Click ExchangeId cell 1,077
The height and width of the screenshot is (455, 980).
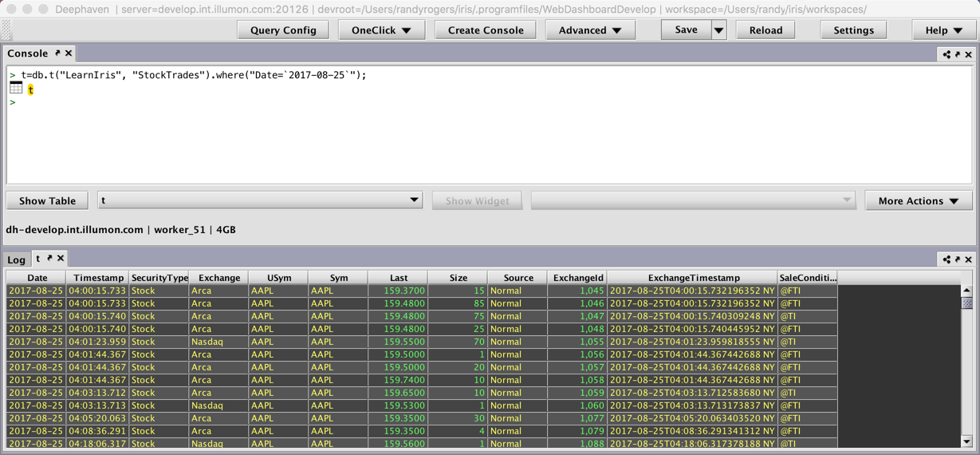577,418
